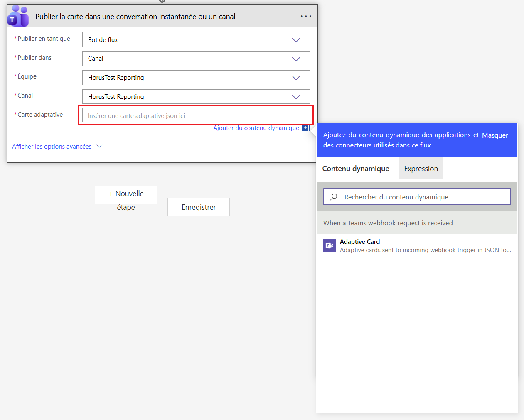The width and height of the screenshot is (524, 420).
Task: Select the Adaptive Card dynamic content item
Action: (x=424, y=246)
